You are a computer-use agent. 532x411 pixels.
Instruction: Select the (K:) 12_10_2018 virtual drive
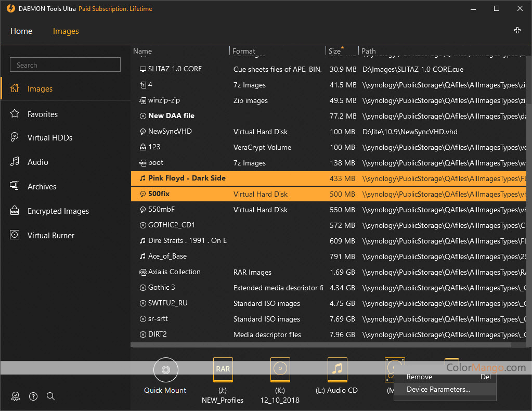pos(280,370)
